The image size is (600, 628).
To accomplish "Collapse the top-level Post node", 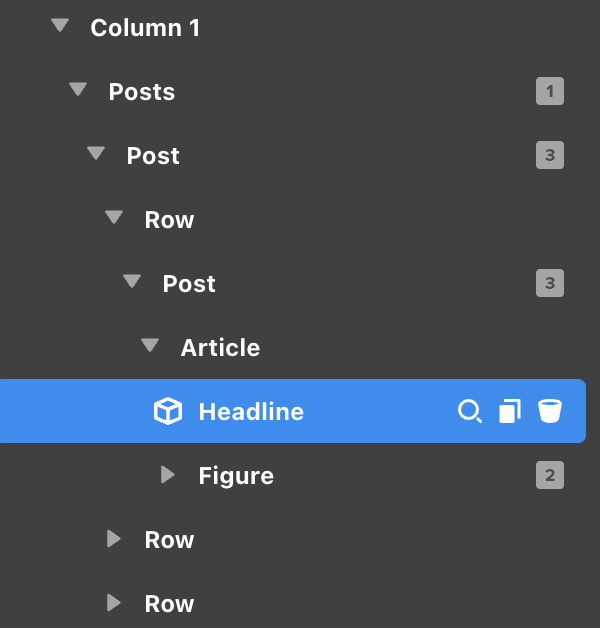I will [96, 154].
